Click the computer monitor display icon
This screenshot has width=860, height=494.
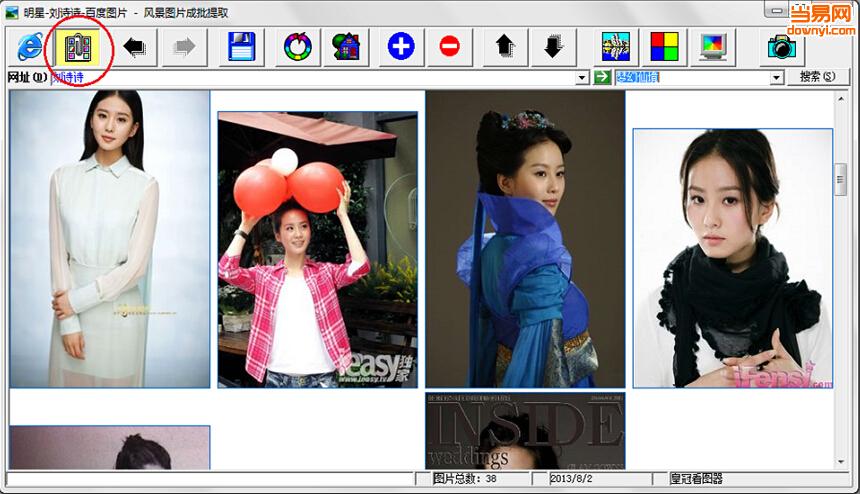pyautogui.click(x=713, y=47)
